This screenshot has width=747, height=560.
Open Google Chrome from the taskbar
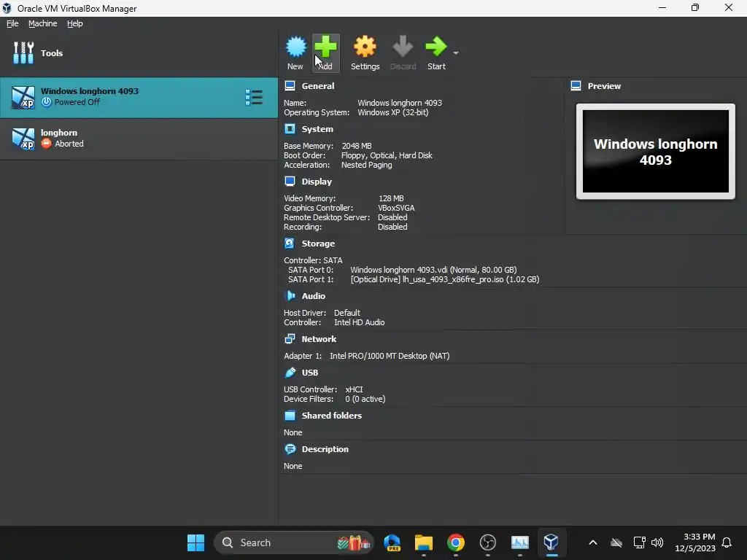click(x=455, y=542)
